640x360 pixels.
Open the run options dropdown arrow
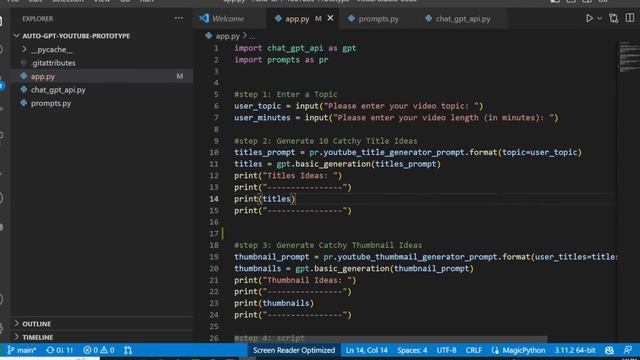tap(599, 18)
